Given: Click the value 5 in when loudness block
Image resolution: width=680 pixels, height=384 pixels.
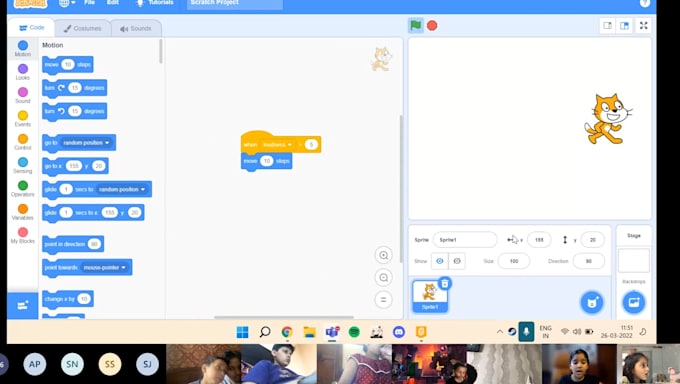Looking at the screenshot, I should pyautogui.click(x=311, y=144).
